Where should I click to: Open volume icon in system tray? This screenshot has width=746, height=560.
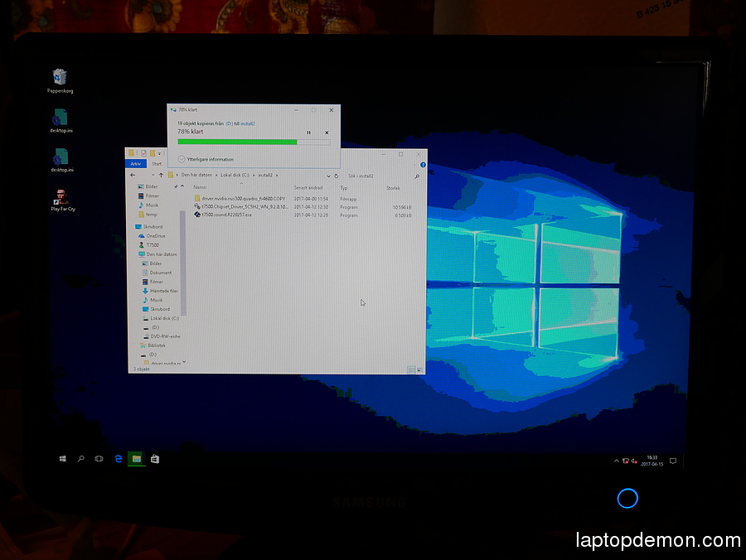click(634, 461)
